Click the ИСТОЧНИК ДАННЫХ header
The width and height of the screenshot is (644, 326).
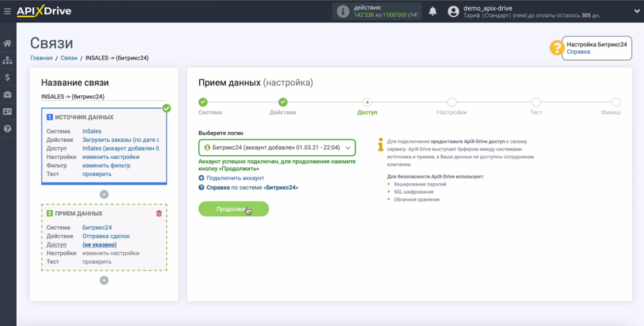tap(84, 118)
